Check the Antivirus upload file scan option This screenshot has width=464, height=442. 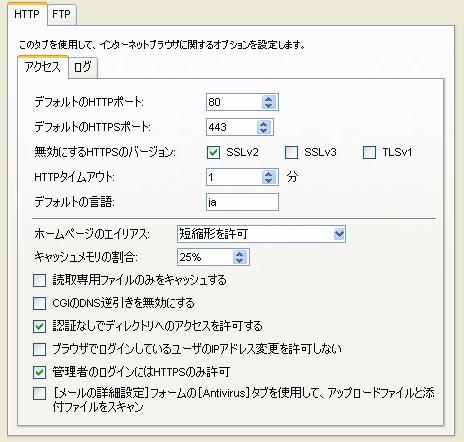[39, 393]
